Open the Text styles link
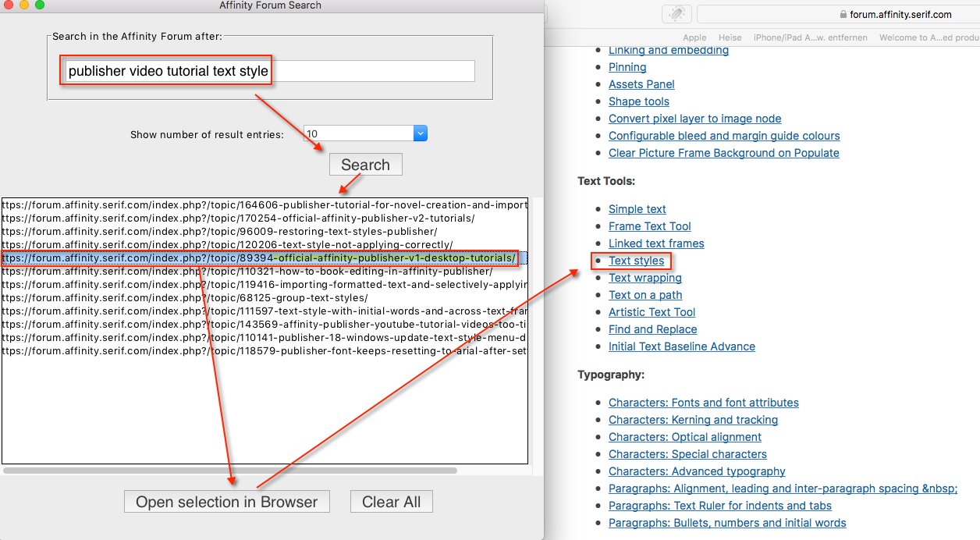This screenshot has width=980, height=540. tap(636, 261)
